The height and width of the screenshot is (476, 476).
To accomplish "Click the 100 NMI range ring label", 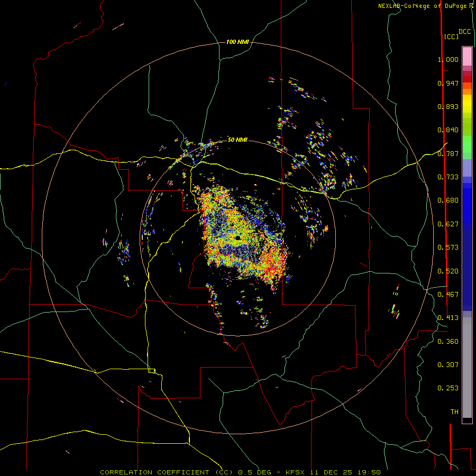I will [x=237, y=42].
